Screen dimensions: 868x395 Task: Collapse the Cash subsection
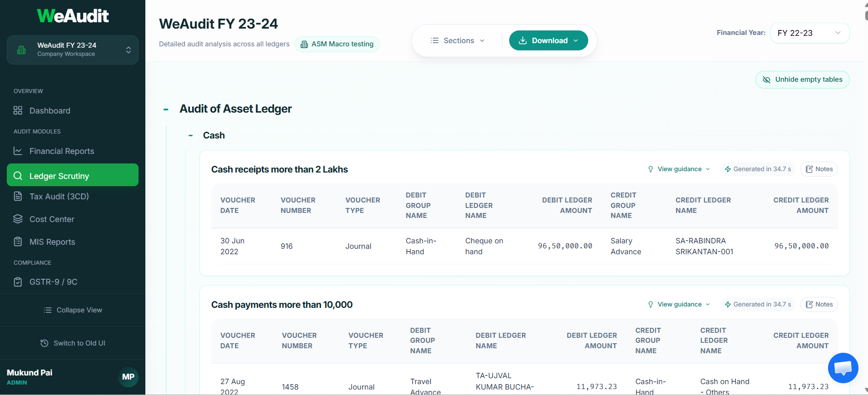[x=190, y=135]
